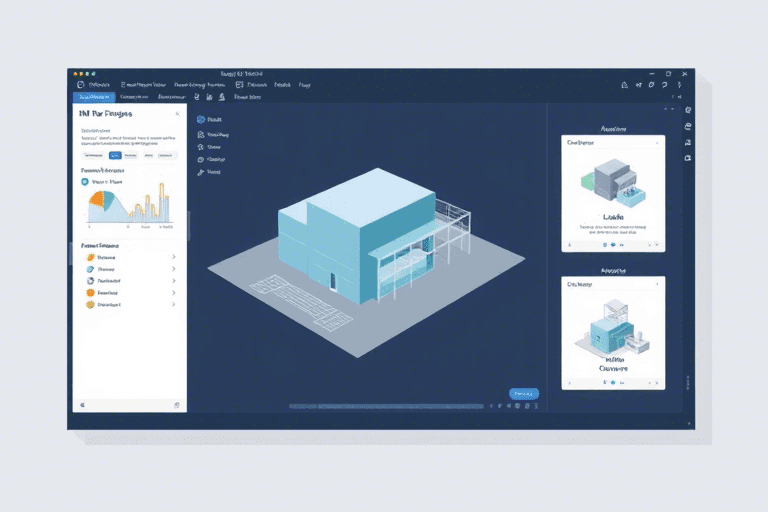This screenshot has height=512, width=768.
Task: Click the bottom-left icon of the left panel
Action: pyautogui.click(x=81, y=405)
